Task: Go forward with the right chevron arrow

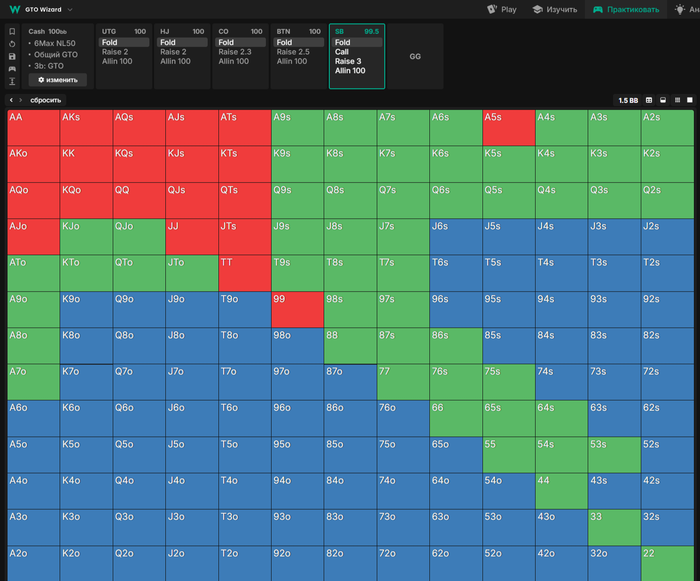Action: point(20,100)
